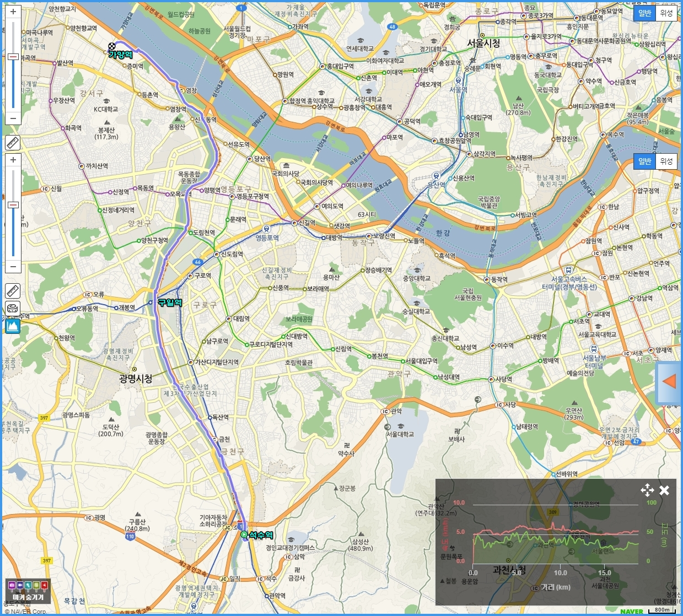Screen dimensions: 683x616
Task: Click the topmost zoom-in plus button
Action: pos(13,11)
